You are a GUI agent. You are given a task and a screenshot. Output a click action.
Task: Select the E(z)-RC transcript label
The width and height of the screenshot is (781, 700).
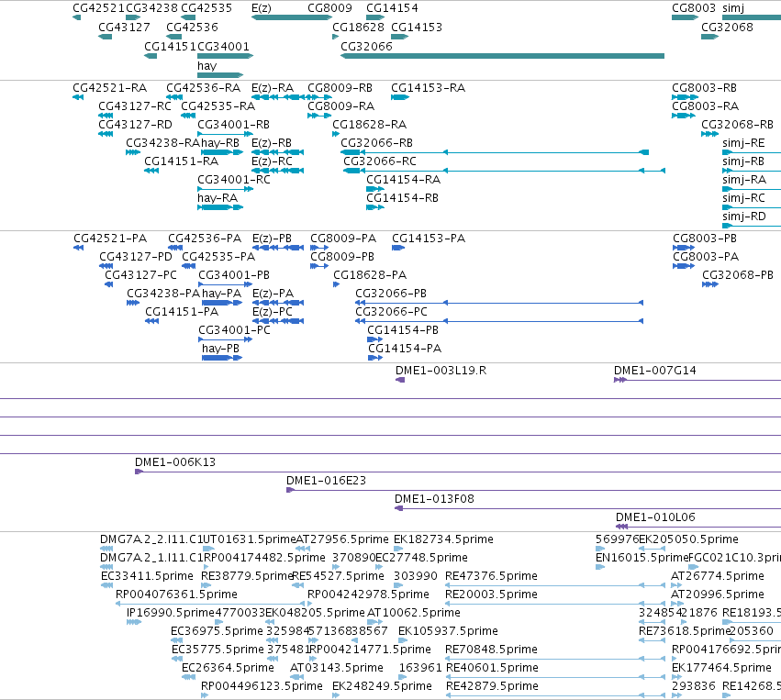pos(272,161)
